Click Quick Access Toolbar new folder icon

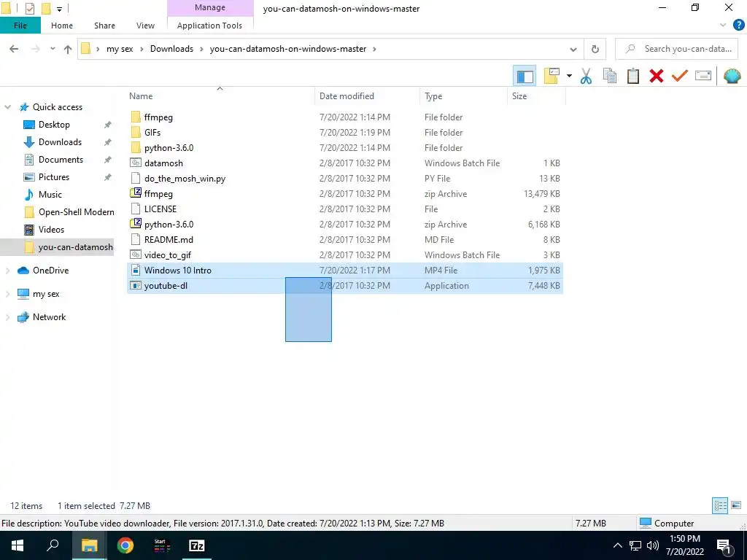point(46,9)
